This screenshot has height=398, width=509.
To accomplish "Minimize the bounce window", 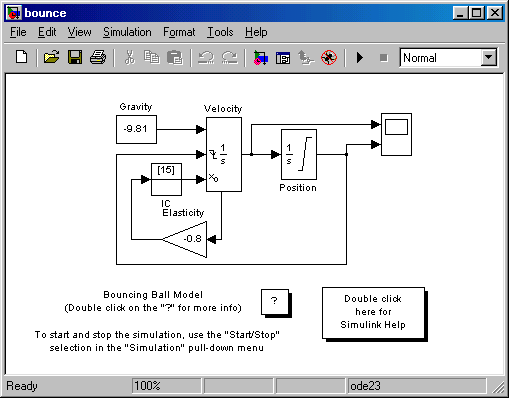I will tap(460, 13).
